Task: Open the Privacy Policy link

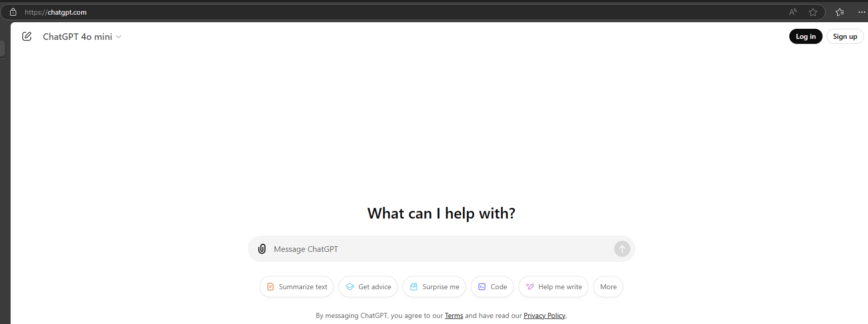Action: pyautogui.click(x=545, y=315)
